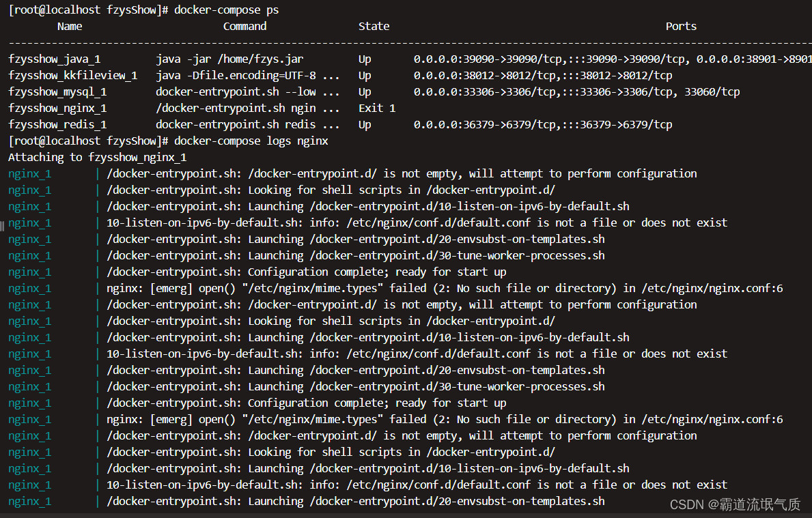Click the Command column header
Image resolution: width=812 pixels, height=518 pixels.
[244, 26]
